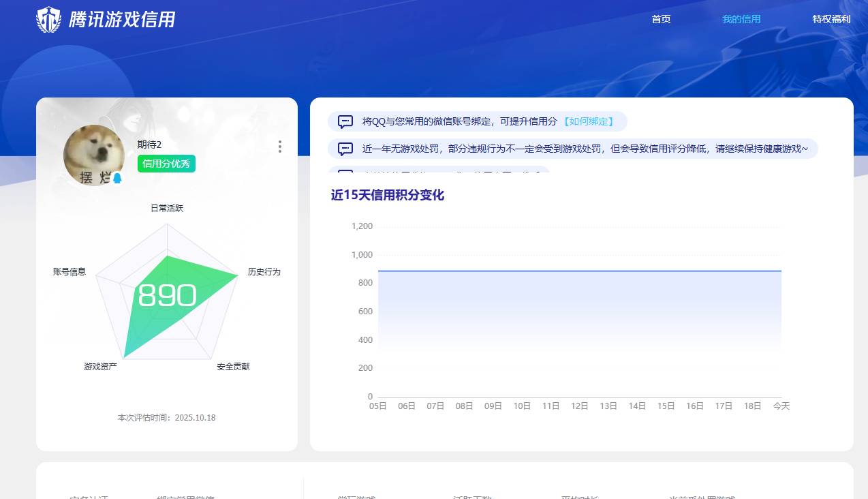Image resolution: width=868 pixels, height=499 pixels.
Task: Open the 【如何绑定】 link
Action: point(589,121)
